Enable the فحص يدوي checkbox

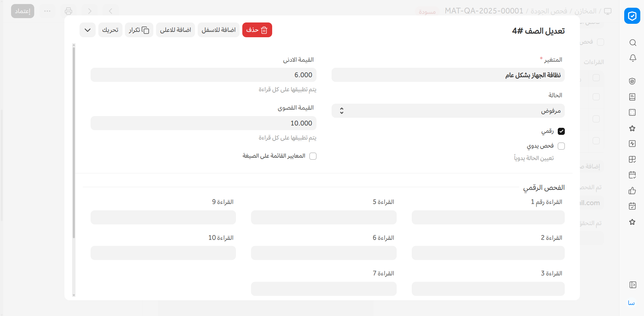(561, 146)
